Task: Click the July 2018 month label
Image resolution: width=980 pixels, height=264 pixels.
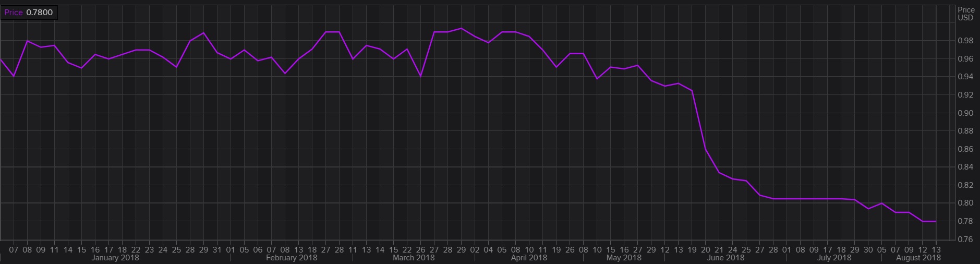Action: pyautogui.click(x=834, y=258)
